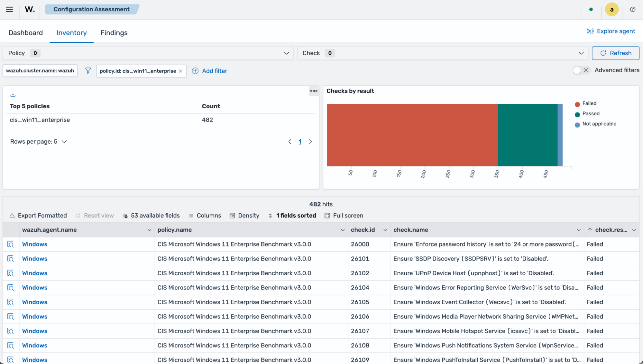Select the Inventory tab
Screen dimensions: 643x364
click(x=71, y=33)
